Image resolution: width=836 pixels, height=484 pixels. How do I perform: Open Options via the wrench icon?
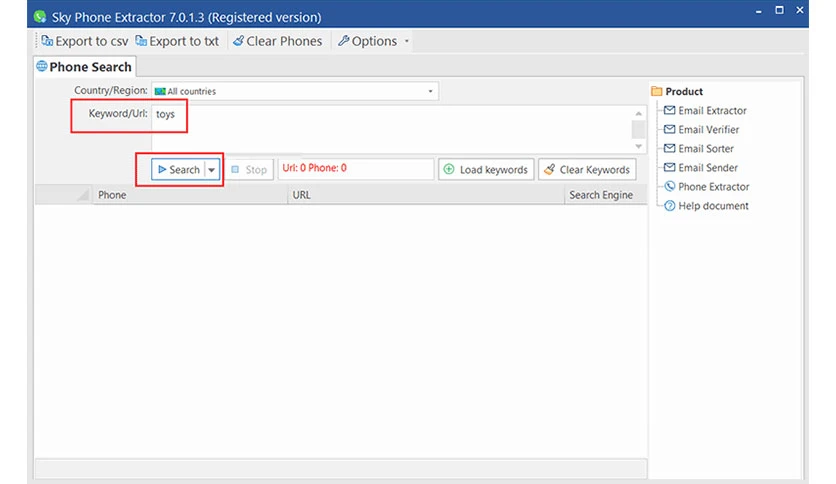coord(343,41)
